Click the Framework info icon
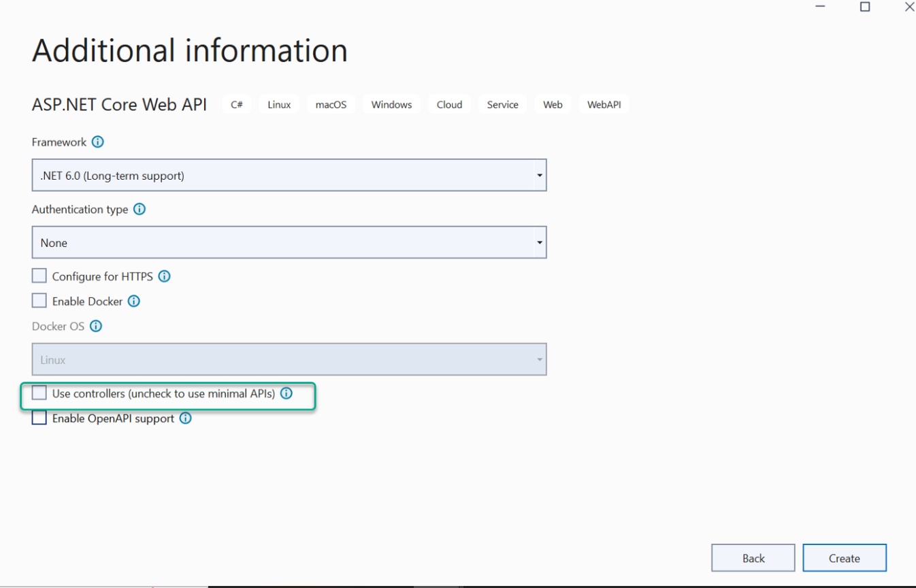 (x=98, y=142)
